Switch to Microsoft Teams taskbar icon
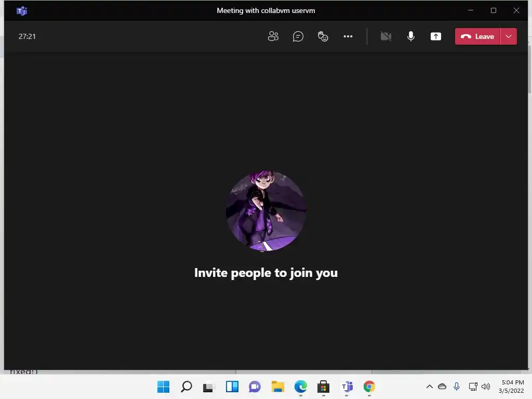The height and width of the screenshot is (399, 532). click(347, 387)
